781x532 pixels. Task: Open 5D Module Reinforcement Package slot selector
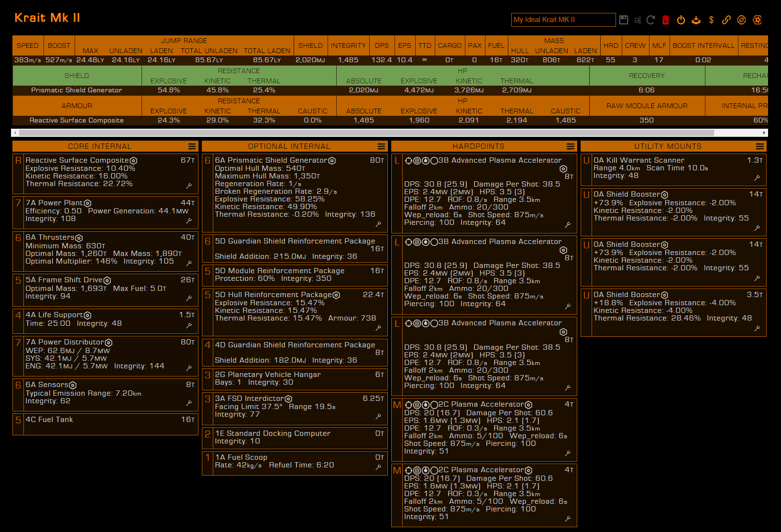pos(295,275)
